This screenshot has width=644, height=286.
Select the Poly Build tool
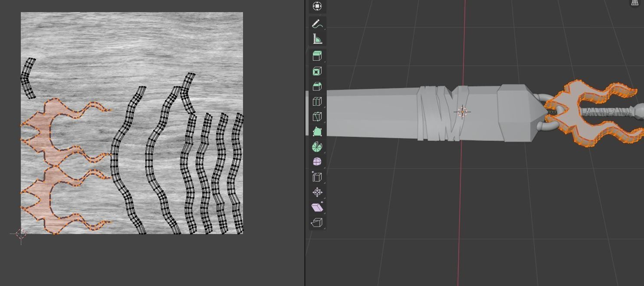tap(317, 132)
